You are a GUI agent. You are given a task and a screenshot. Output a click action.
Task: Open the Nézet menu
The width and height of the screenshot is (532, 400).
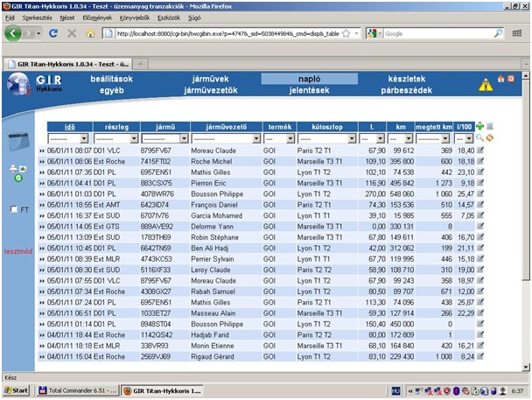pyautogui.click(x=67, y=18)
